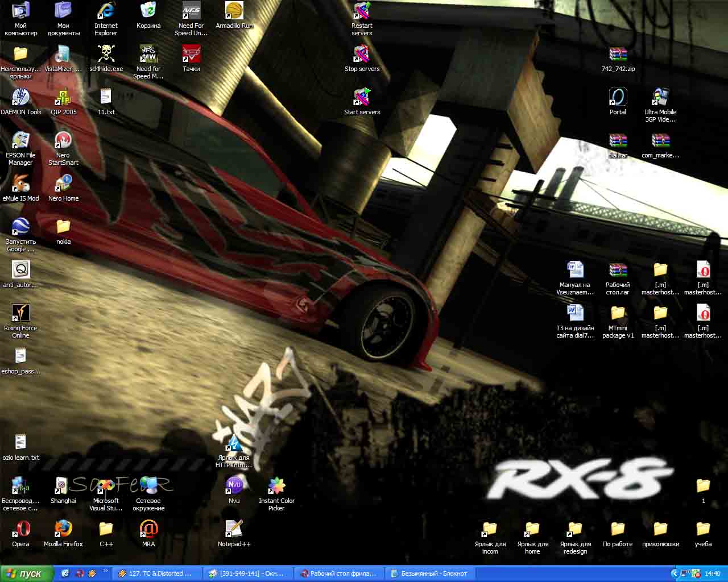Open the учеба folder
The width and height of the screenshot is (728, 582).
703,534
